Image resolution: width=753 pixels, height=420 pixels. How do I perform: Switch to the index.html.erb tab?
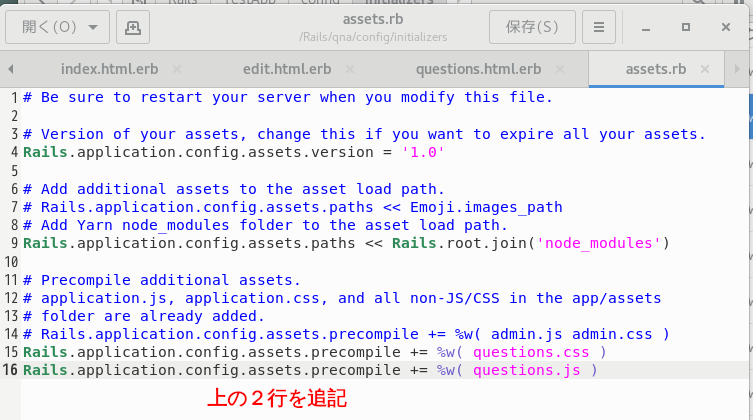pos(109,69)
